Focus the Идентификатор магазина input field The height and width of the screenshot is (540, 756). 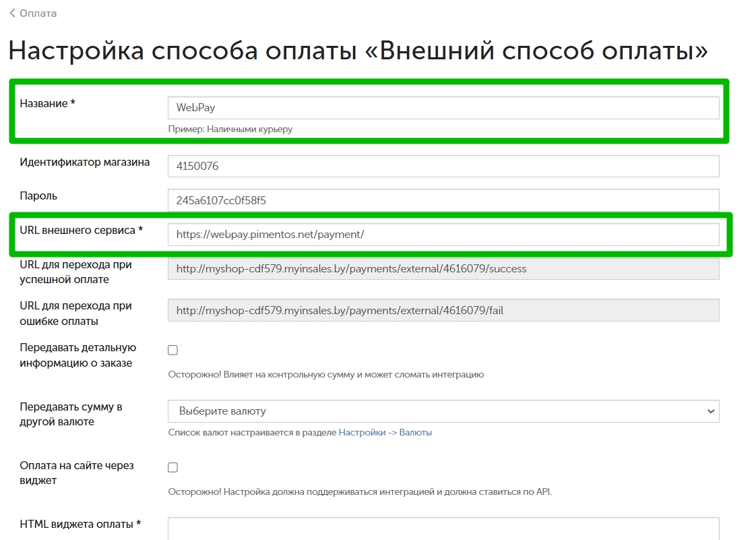[443, 167]
